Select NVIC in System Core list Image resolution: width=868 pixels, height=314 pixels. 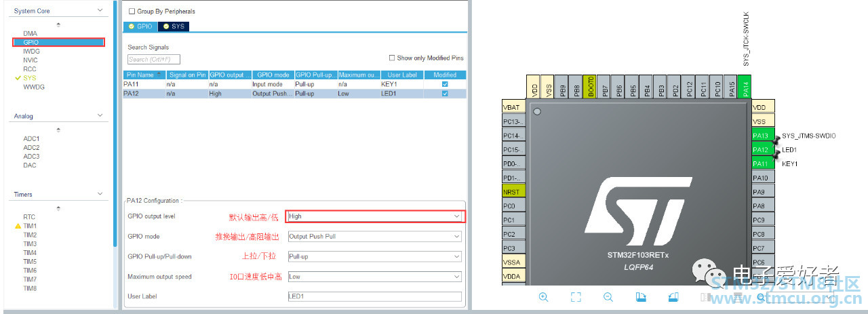click(x=30, y=60)
